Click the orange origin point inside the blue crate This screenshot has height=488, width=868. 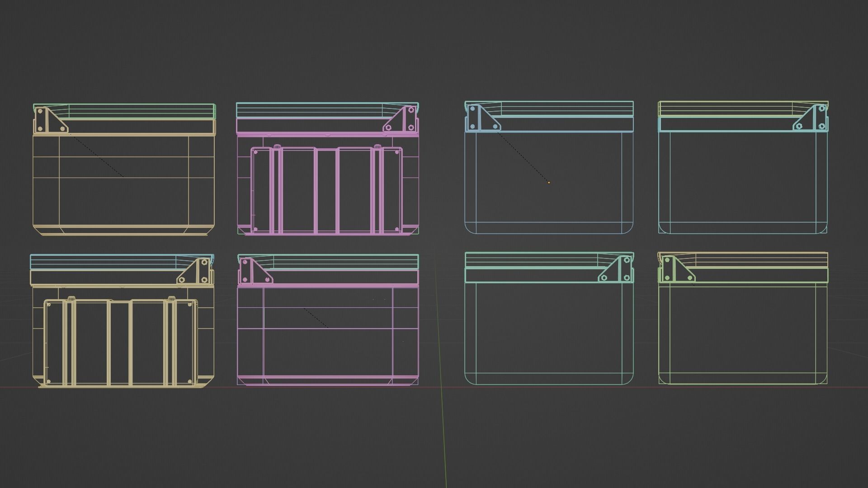(549, 183)
